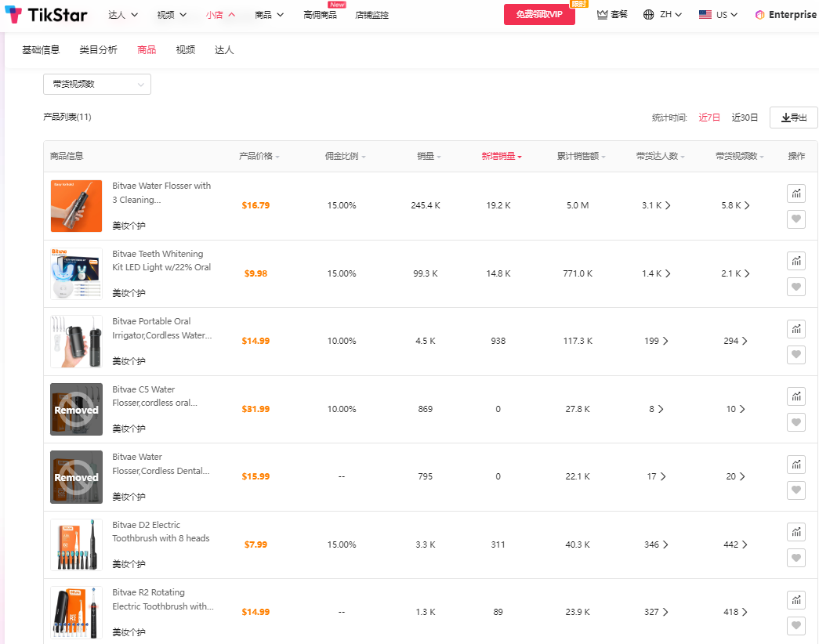Viewport: 819px width, 644px height.
Task: Click the 免费领取VIP button
Action: (x=539, y=14)
